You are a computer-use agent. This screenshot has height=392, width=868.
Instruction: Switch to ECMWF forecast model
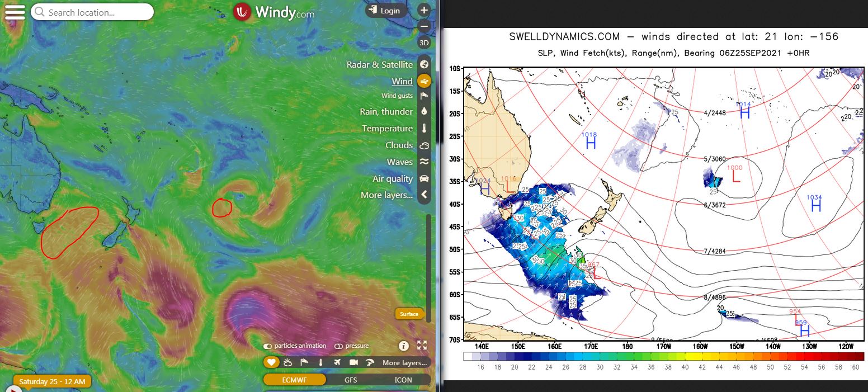(294, 380)
